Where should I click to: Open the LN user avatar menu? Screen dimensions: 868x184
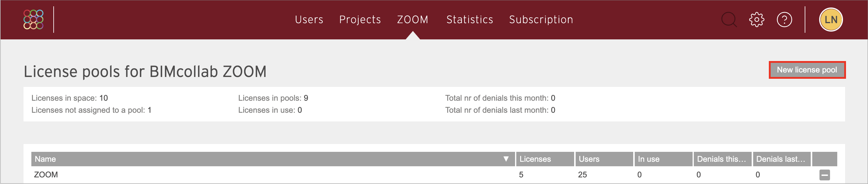831,20
